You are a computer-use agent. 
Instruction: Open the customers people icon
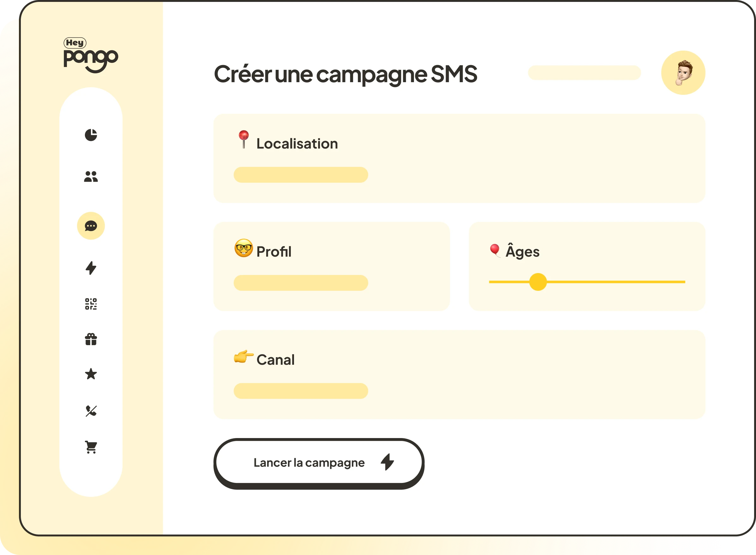point(91,177)
